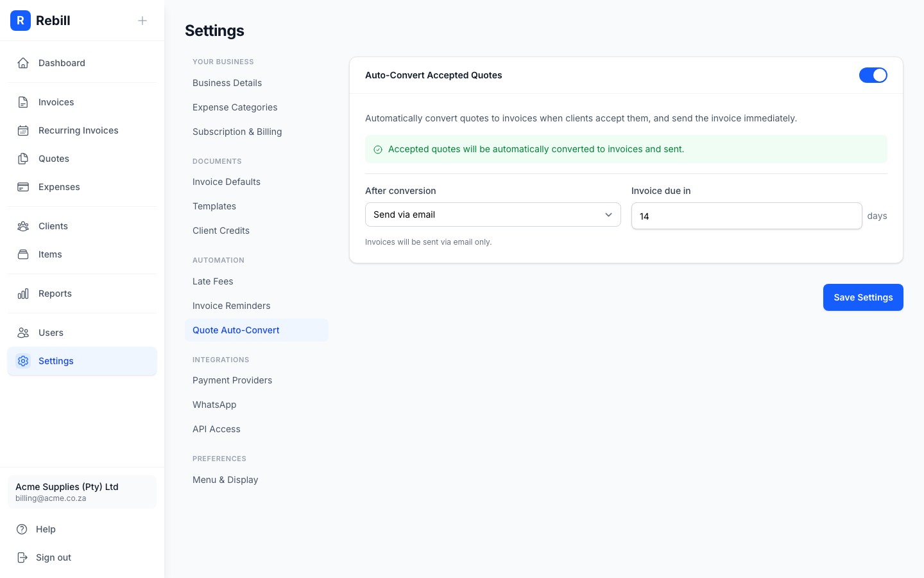
Task: Open the Dashboard from the sidebar icon
Action: (x=23, y=62)
